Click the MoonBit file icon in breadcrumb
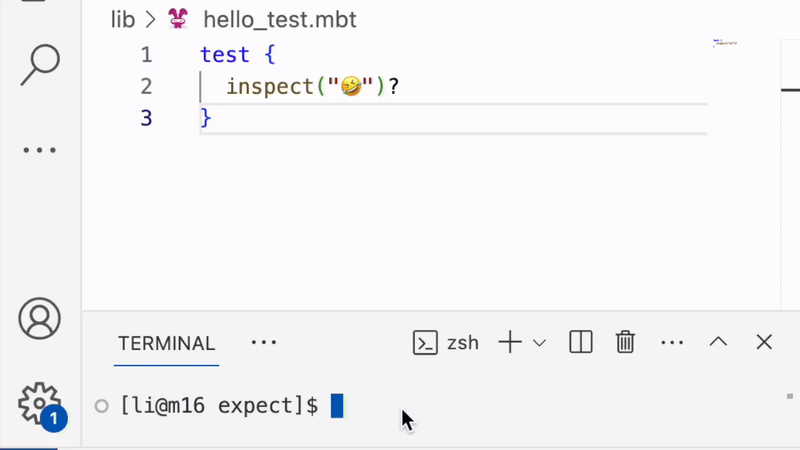Image resolution: width=800 pixels, height=450 pixels. click(177, 19)
